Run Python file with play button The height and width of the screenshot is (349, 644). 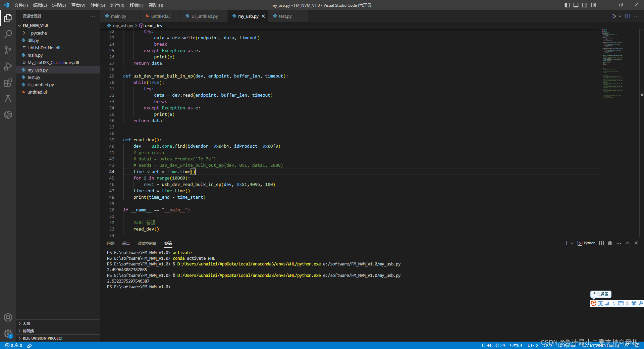click(x=614, y=16)
